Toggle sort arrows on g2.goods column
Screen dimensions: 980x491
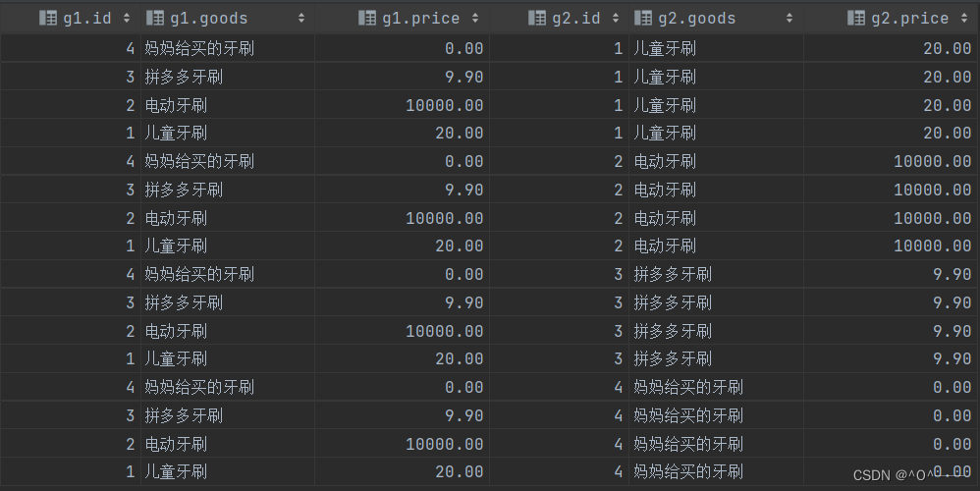pos(789,18)
